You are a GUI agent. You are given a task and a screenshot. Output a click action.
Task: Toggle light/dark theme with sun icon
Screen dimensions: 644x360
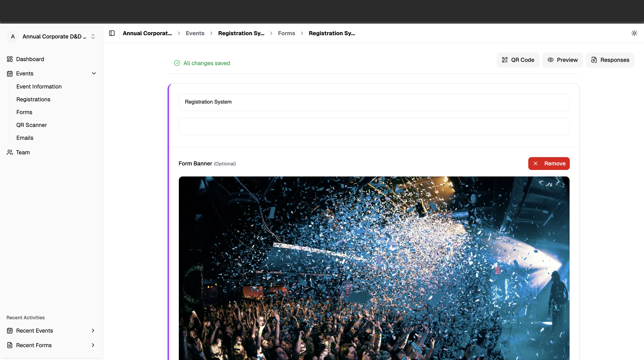(634, 33)
